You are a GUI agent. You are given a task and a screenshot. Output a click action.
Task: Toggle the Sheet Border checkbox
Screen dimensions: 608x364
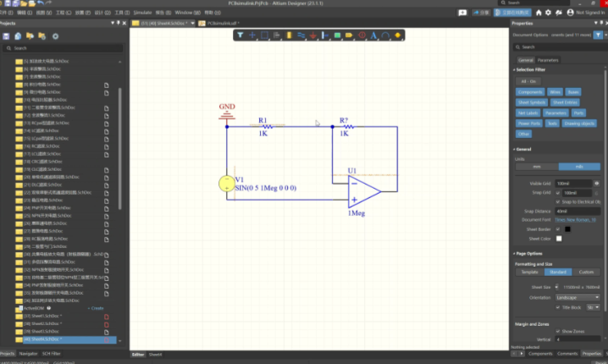(559, 229)
